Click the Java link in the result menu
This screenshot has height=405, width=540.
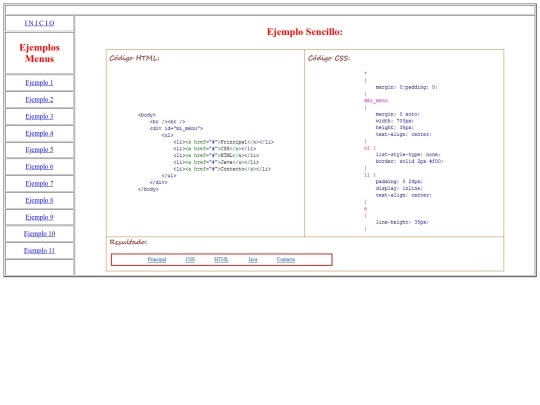click(252, 259)
